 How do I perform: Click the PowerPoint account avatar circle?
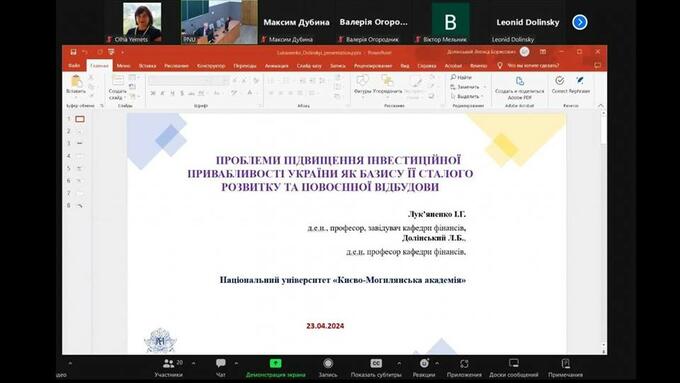524,52
